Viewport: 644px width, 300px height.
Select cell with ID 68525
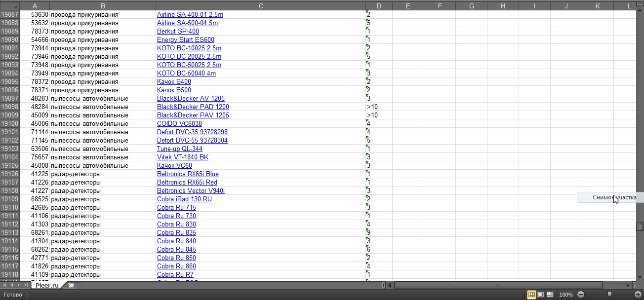click(x=35, y=199)
